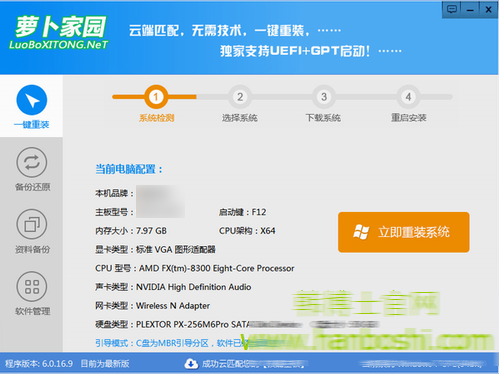This screenshot has width=499, height=374.
Task: Click the 立即重装系统 orange button
Action: click(404, 232)
